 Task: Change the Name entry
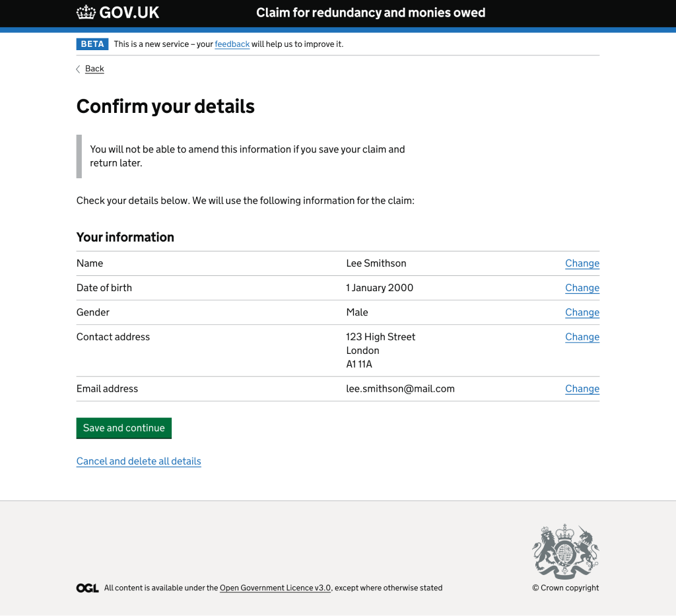pyautogui.click(x=582, y=263)
